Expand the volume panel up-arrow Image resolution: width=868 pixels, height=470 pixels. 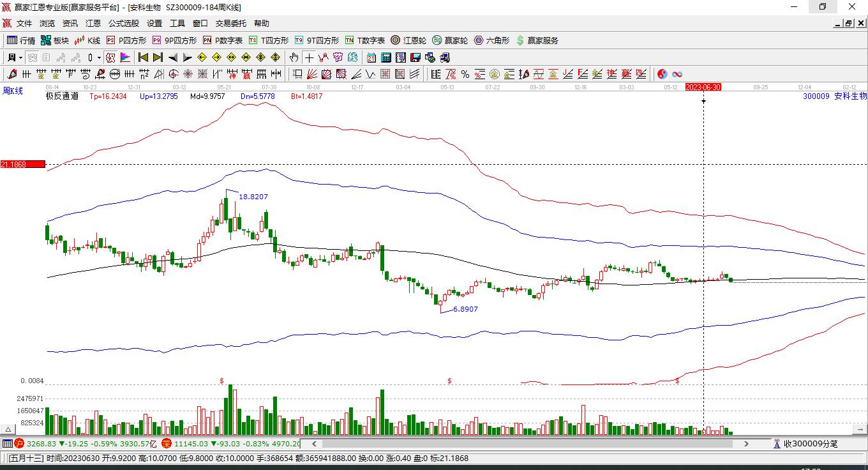pos(8,430)
